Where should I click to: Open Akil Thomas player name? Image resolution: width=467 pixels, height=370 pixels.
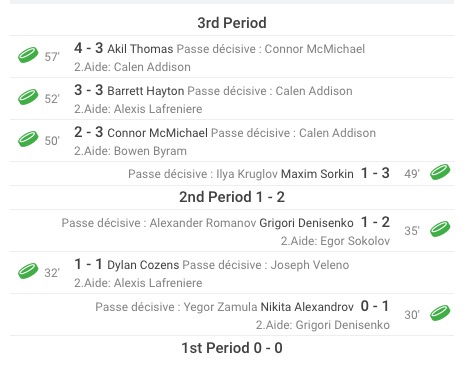pos(140,49)
